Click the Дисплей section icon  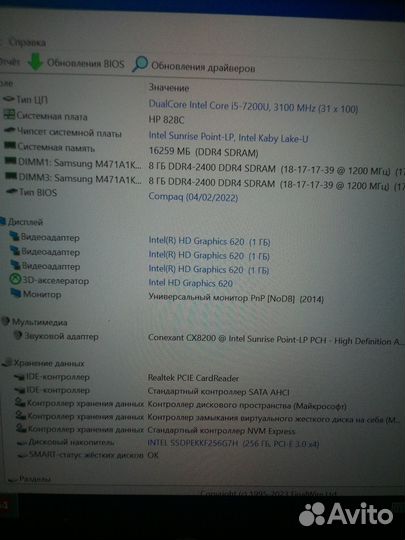point(3,221)
